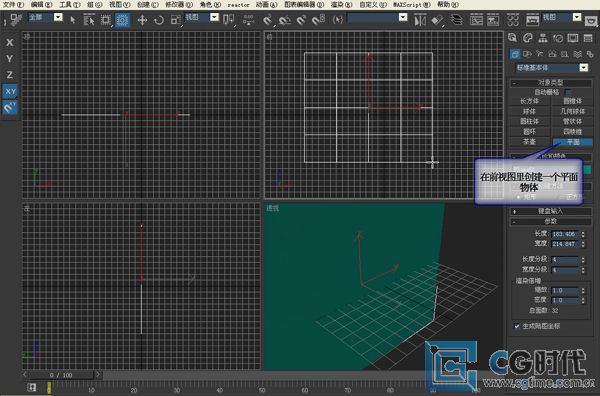
Task: Switch to the Modify panel icon
Action: [528, 38]
